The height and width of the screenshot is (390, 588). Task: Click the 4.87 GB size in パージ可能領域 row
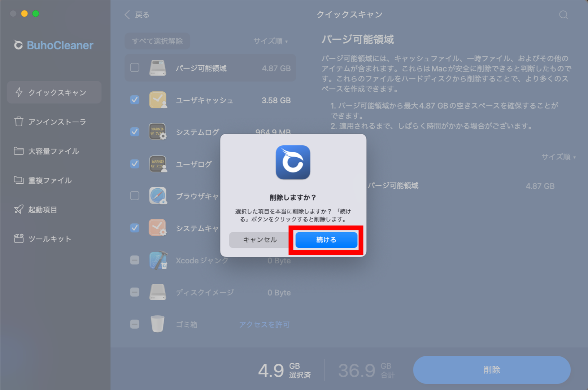tap(276, 68)
